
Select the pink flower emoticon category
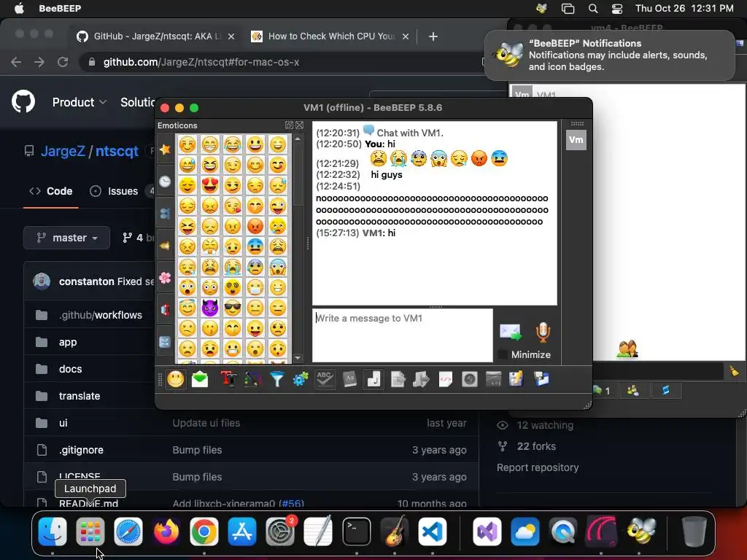[165, 278]
